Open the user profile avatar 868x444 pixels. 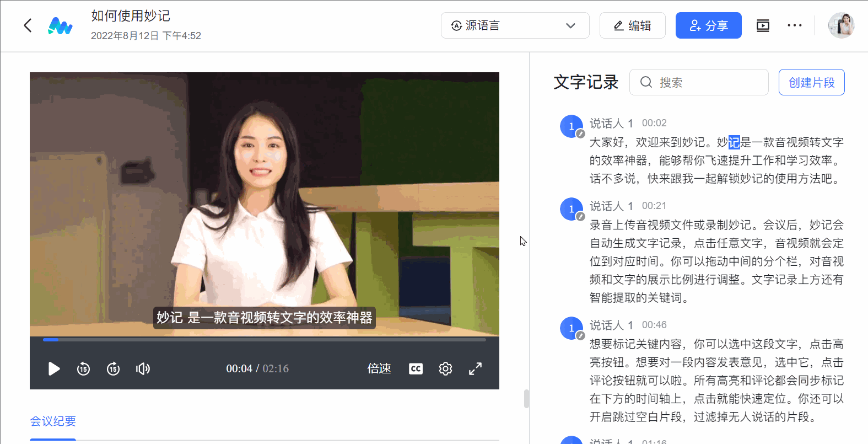[841, 25]
